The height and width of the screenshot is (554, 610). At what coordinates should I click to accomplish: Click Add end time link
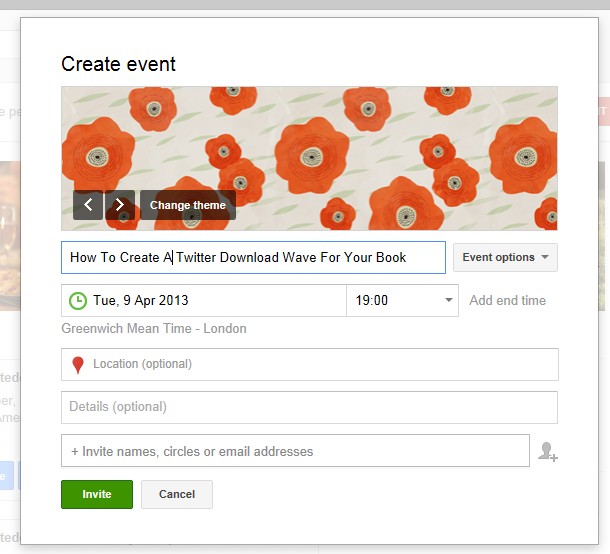coord(507,300)
